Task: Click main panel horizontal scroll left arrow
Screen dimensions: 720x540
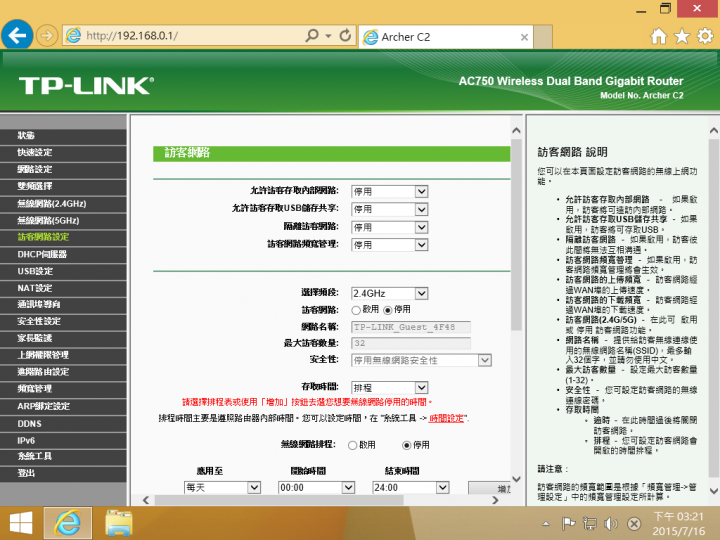Action: (x=146, y=500)
